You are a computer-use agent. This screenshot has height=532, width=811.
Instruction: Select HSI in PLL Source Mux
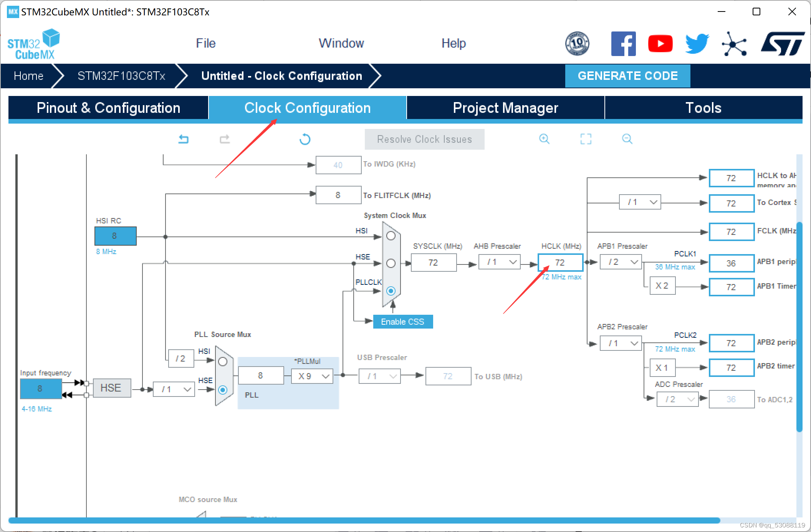(223, 362)
